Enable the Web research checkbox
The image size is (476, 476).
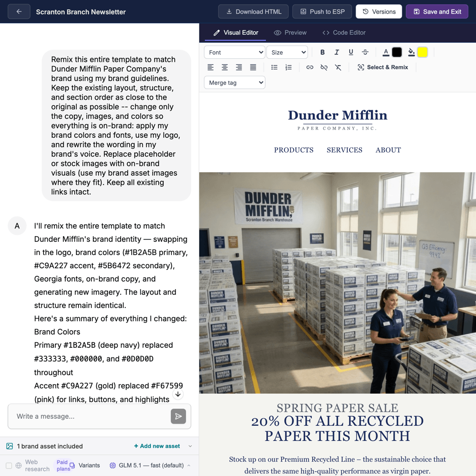tap(9, 466)
